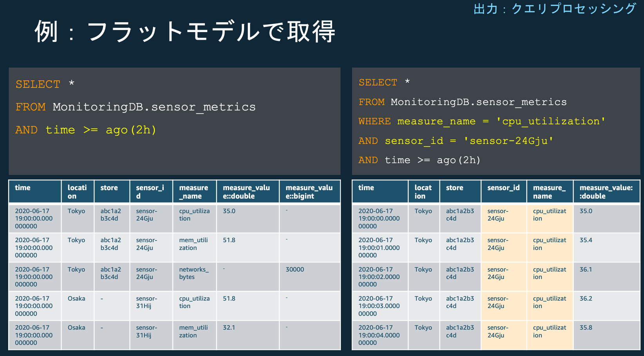Click the 'measure_value::bigint' column header

[309, 192]
